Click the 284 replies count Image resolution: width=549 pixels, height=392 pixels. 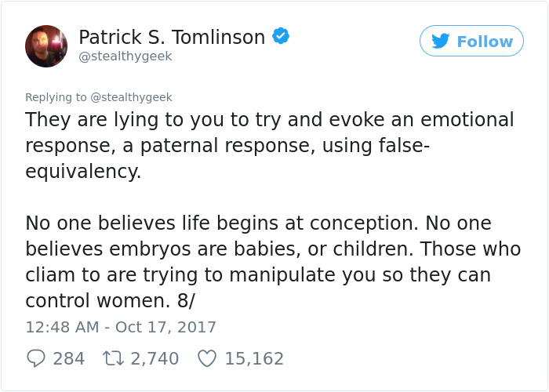[x=69, y=359]
